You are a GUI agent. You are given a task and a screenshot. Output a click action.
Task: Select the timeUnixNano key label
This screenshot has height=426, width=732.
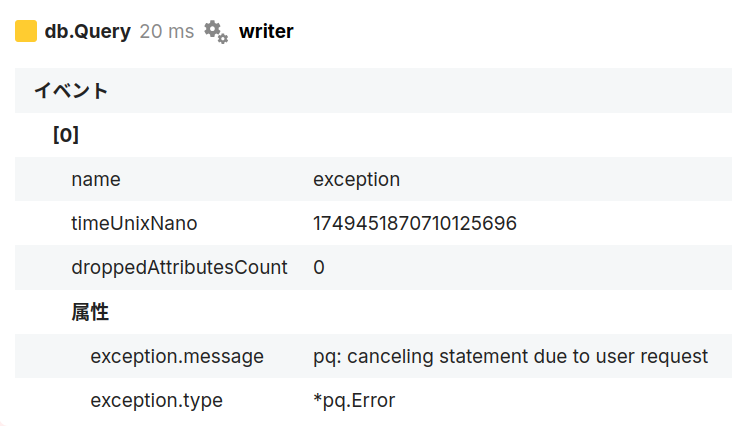pos(134,223)
